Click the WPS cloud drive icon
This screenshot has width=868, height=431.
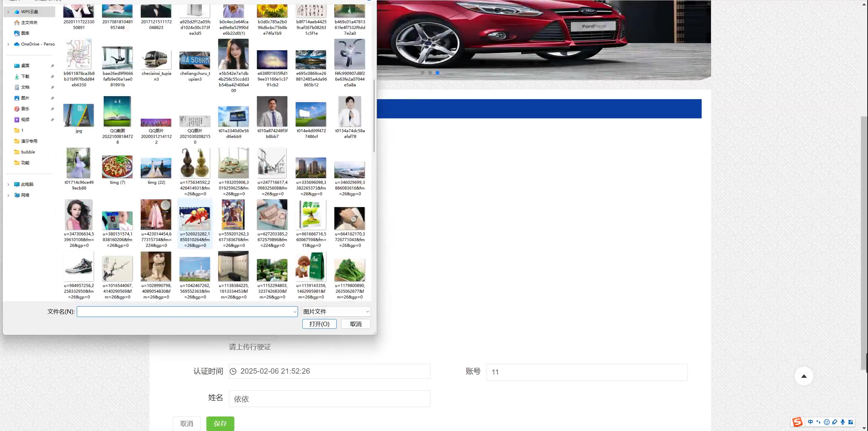point(17,12)
